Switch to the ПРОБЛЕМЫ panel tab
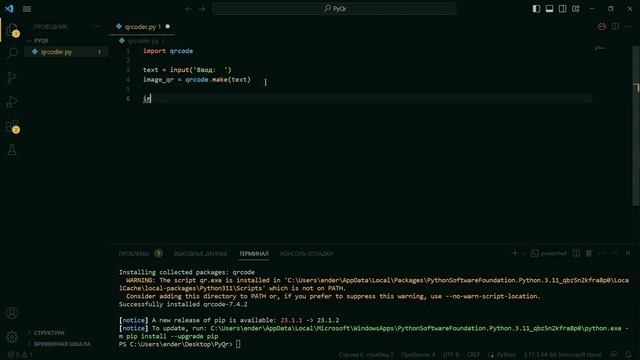Screen dimensions: 640x360 (x=134, y=253)
